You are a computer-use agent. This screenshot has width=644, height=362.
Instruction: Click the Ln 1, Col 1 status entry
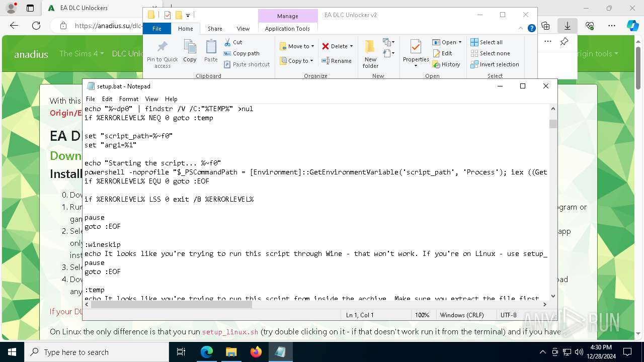pos(360,315)
